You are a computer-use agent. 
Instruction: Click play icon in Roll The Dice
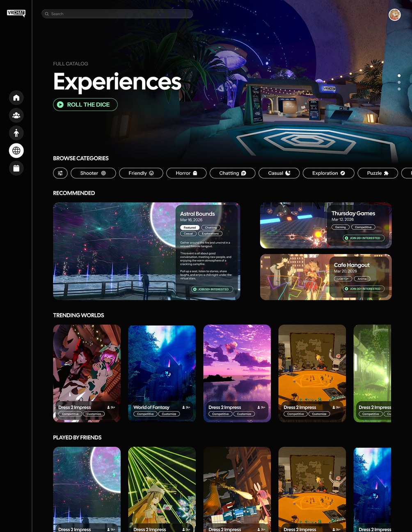tap(60, 105)
